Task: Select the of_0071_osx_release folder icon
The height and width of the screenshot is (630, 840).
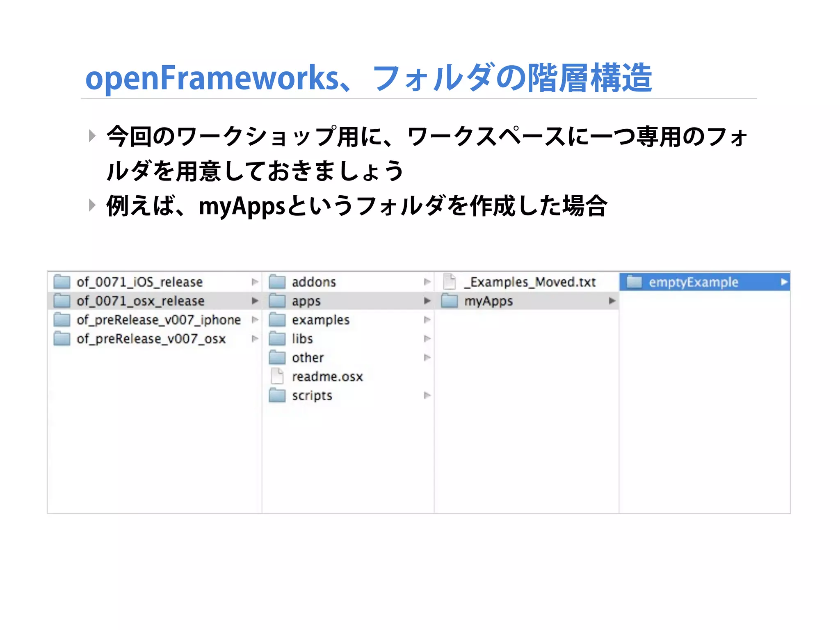Action: point(62,301)
